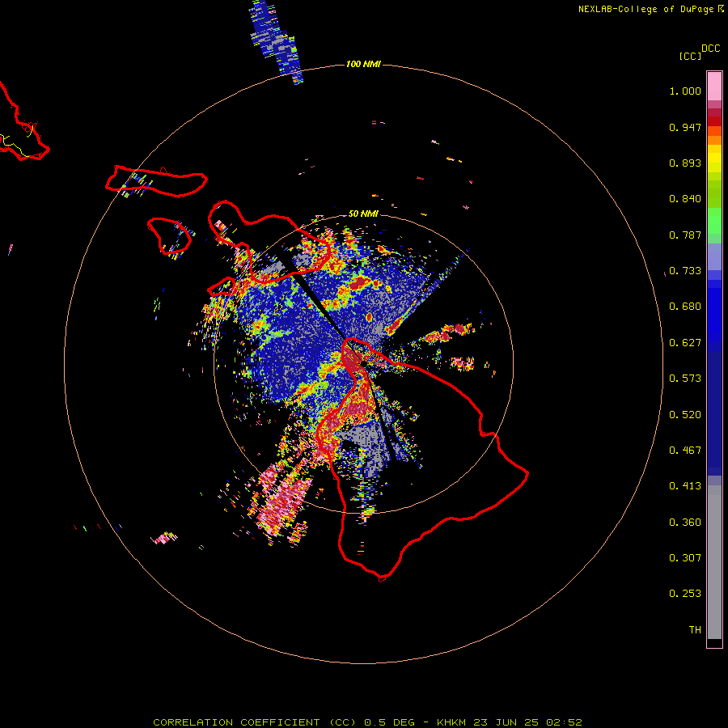Click the 0.840 scale label

(x=685, y=199)
